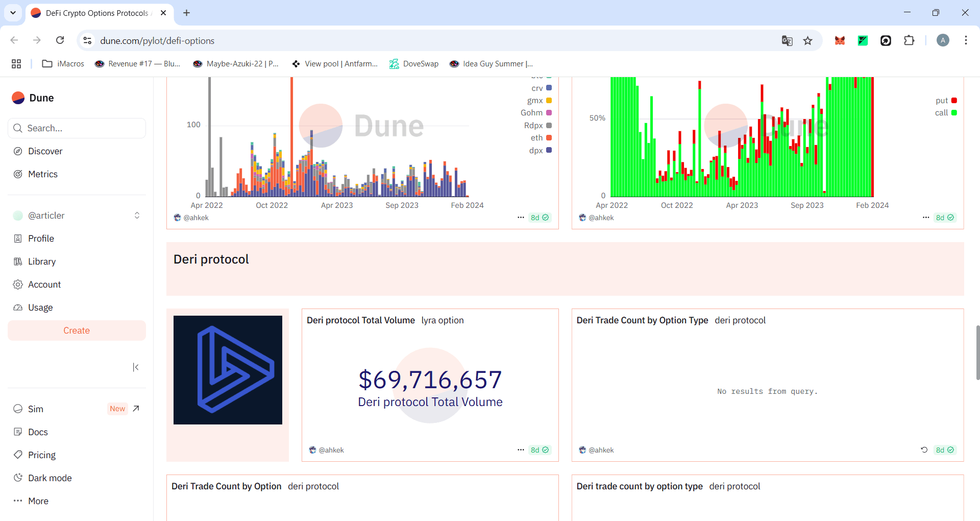The image size is (980, 521).
Task: Open the black circular extension icon
Action: [886, 40]
